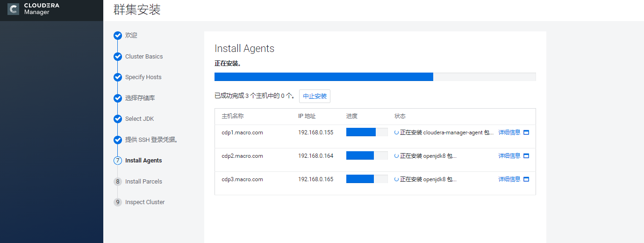Screen dimensions: 644x243
Task: Click the checkmark icon beside 提供 SSH 登录凭据
Action: click(118, 140)
